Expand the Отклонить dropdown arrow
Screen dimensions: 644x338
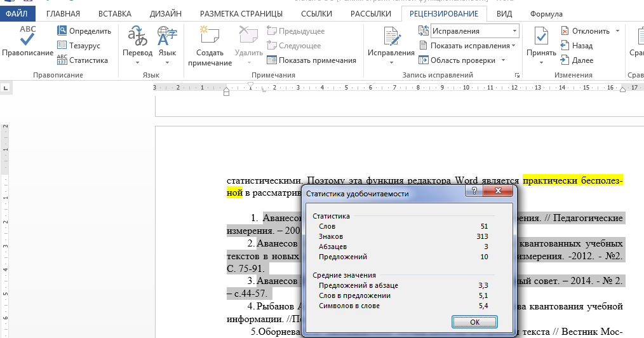[617, 30]
